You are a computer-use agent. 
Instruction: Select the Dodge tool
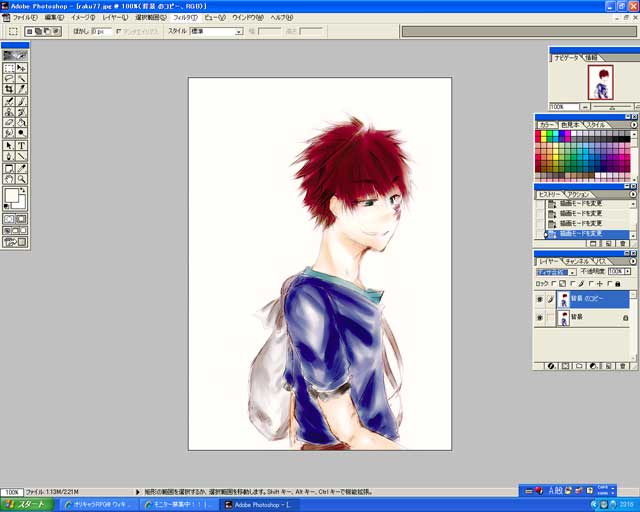21,133
